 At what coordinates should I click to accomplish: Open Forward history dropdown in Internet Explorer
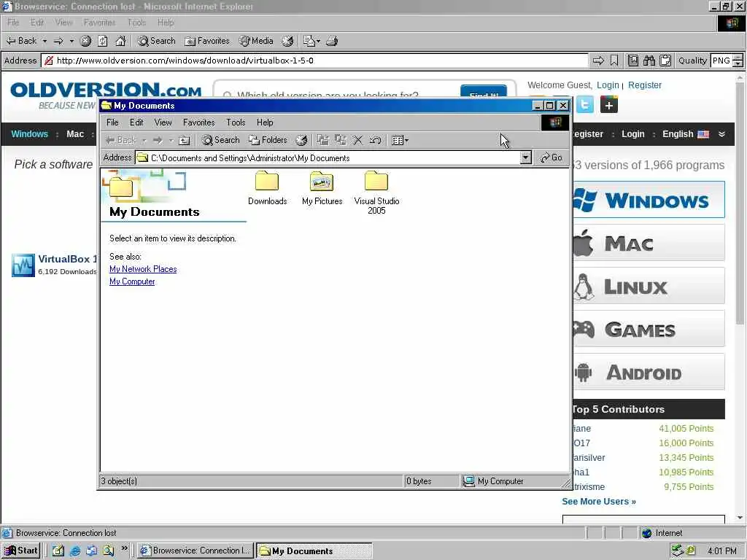point(72,41)
